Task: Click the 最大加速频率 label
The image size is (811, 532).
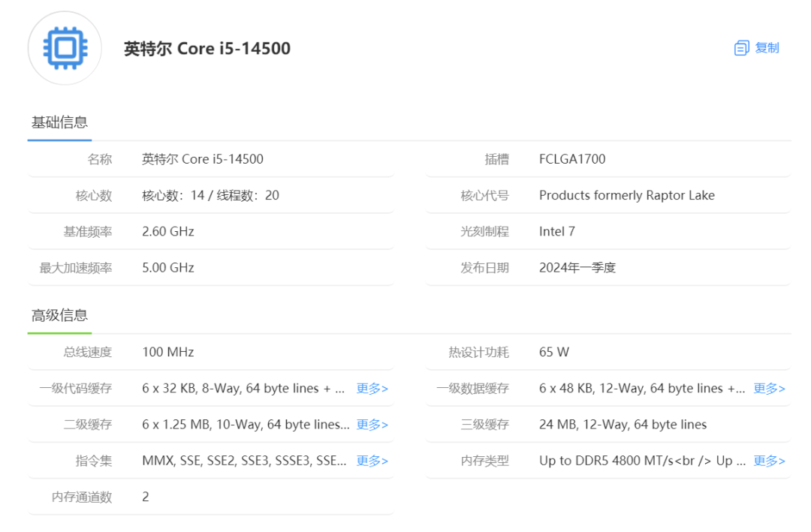Action: (x=76, y=268)
